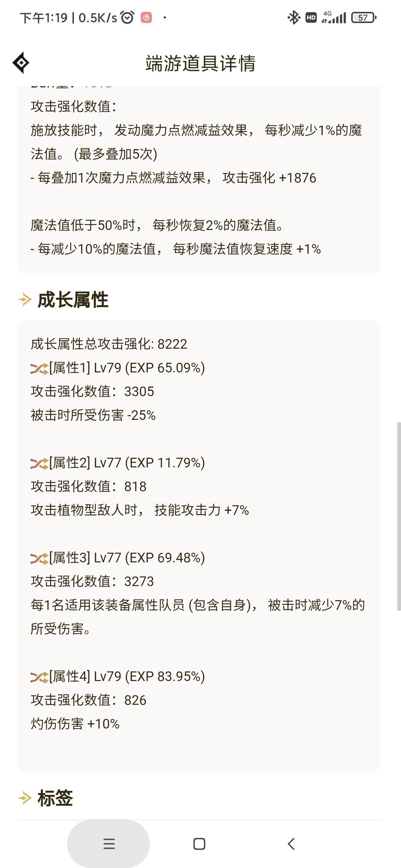Image resolution: width=401 pixels, height=868 pixels.
Task: Tap the diamond logo icon in header
Action: [x=21, y=63]
